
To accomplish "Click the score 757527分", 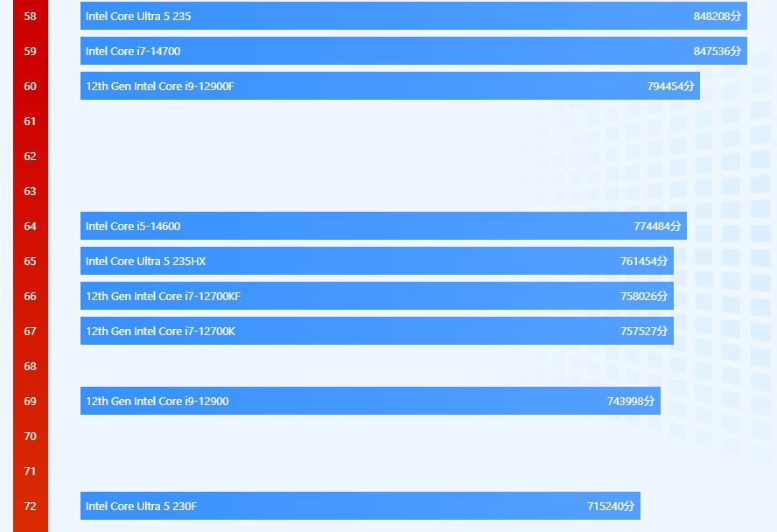I will pos(644,332).
